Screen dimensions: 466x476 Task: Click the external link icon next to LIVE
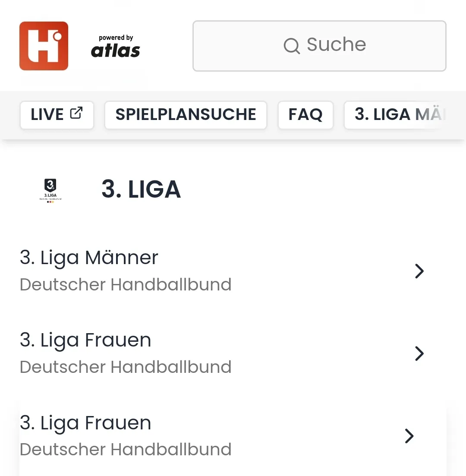coord(76,113)
